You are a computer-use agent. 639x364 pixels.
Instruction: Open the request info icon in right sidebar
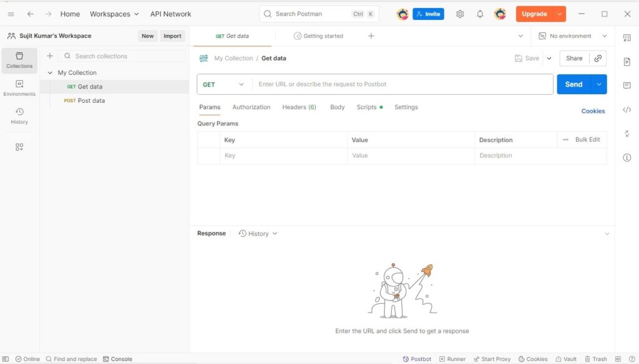[627, 158]
